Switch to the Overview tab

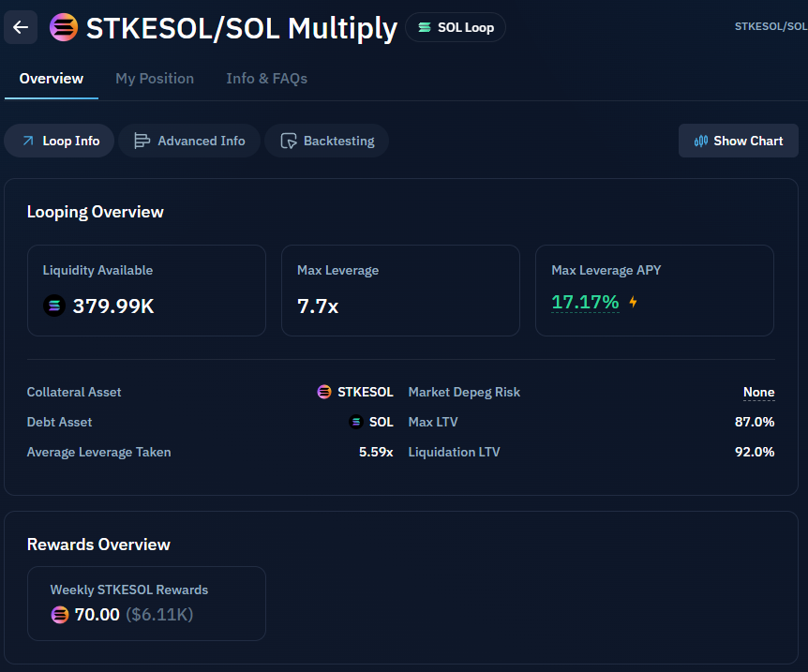click(52, 79)
